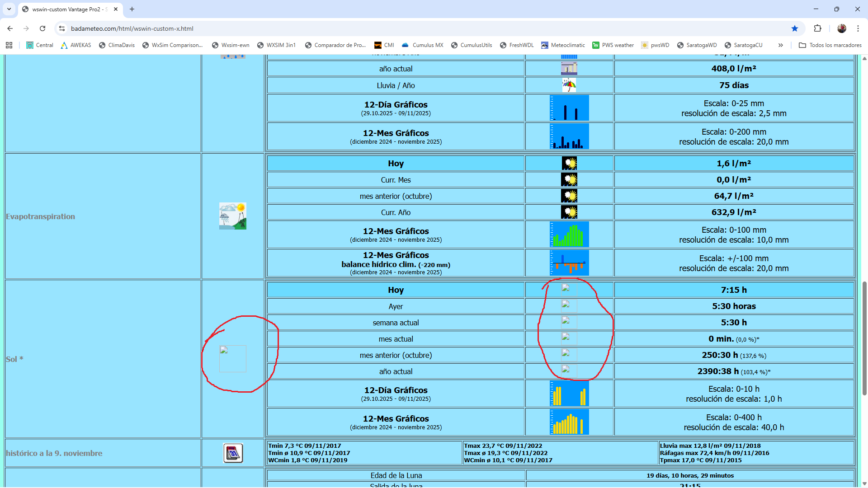
Task: Open balance hídrico orange chart thumbnail
Action: pos(569,263)
